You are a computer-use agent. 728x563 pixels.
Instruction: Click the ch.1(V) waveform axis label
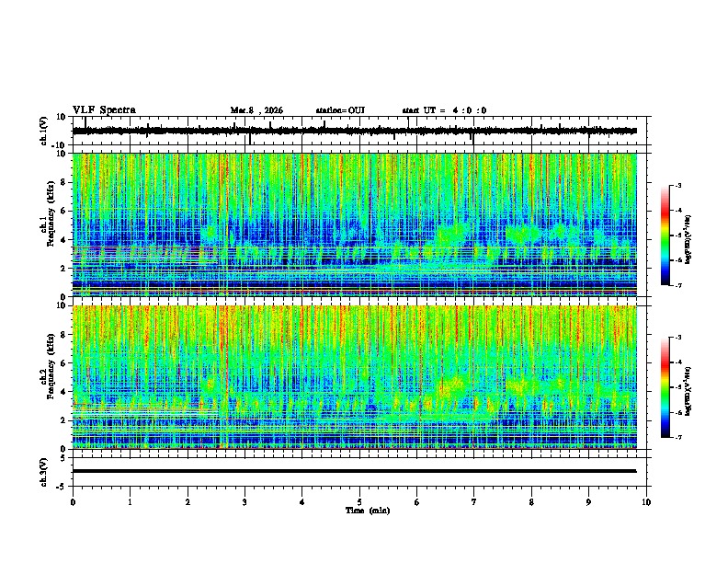[x=44, y=131]
